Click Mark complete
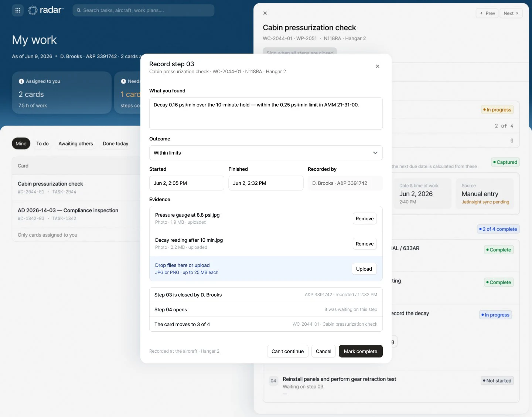 pos(361,351)
